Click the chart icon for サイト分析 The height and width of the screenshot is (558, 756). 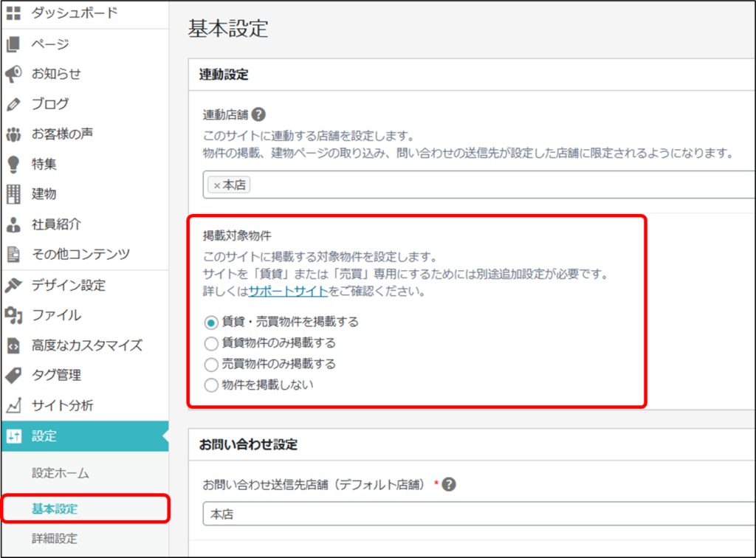13,405
